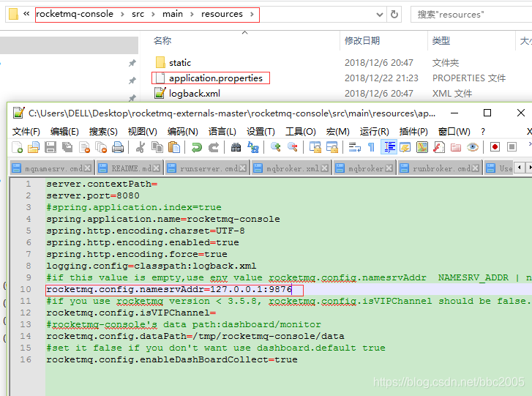
Task: Toggle synchronized horizontal scrolling icon
Action: (332, 148)
